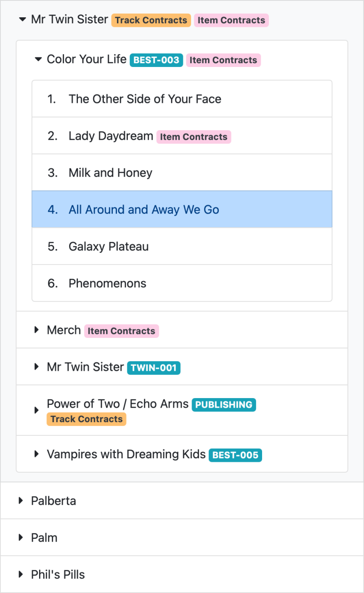Click the PUBLISHING badge
The width and height of the screenshot is (364, 593).
tap(223, 404)
